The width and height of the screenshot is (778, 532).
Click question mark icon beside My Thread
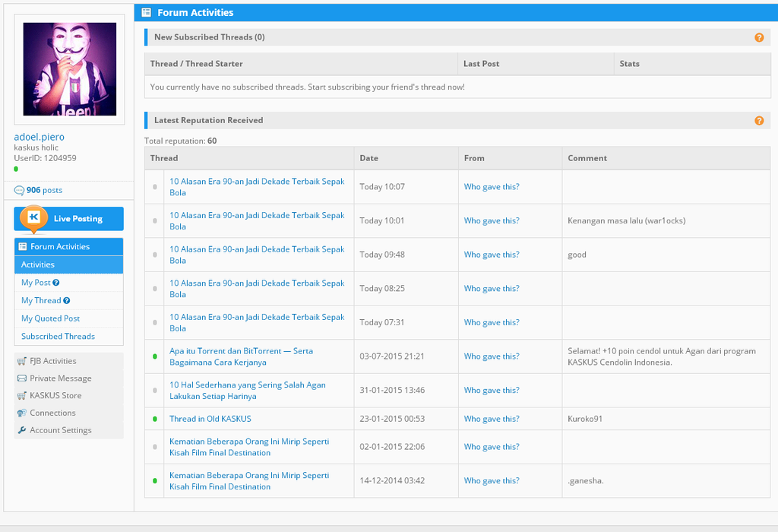[x=67, y=301]
